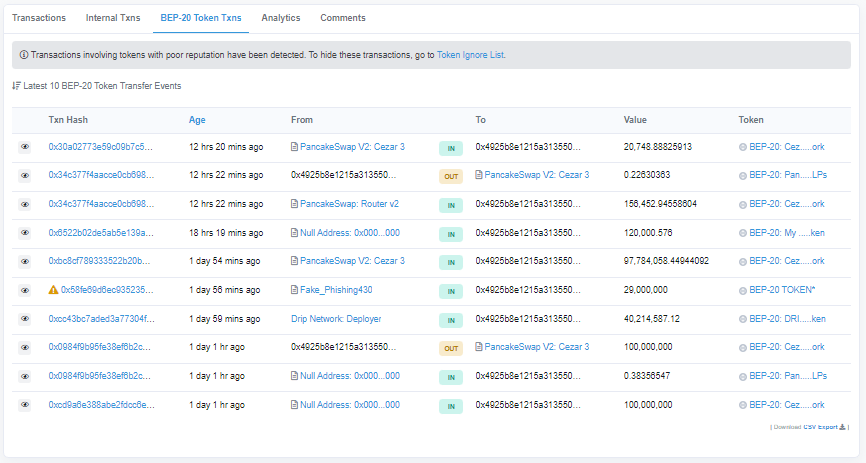Open PancakeSwap V2: Cezar 3 in 97,784,058.44944092 row
866x463 pixels.
[352, 261]
